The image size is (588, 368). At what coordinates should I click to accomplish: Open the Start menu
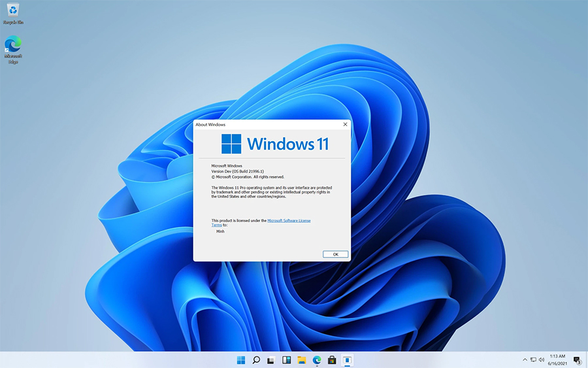(x=241, y=360)
